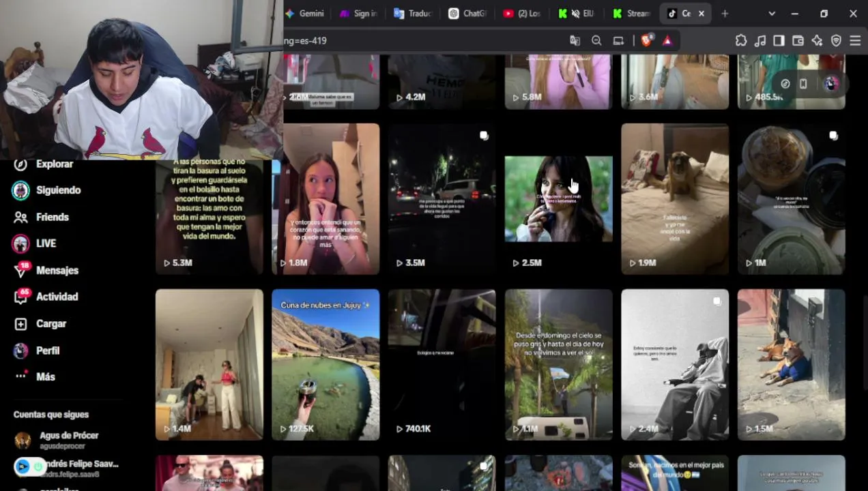Open the 1.8M views girl thinking video
The image size is (868, 491).
[x=325, y=199]
